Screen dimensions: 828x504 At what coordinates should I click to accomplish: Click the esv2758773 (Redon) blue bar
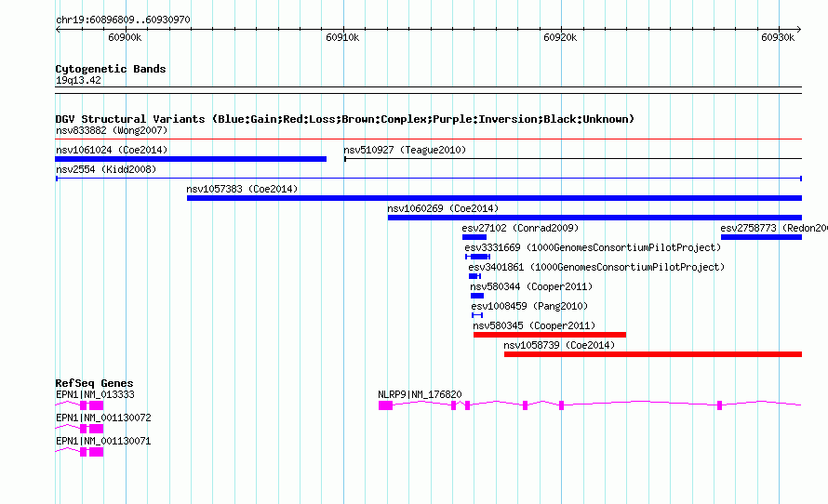point(761,237)
